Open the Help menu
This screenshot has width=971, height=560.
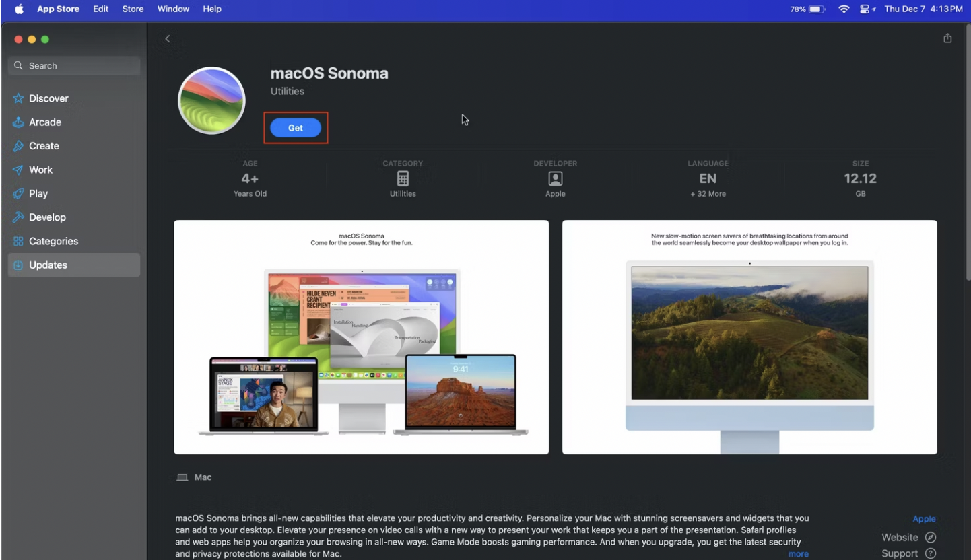pyautogui.click(x=212, y=9)
